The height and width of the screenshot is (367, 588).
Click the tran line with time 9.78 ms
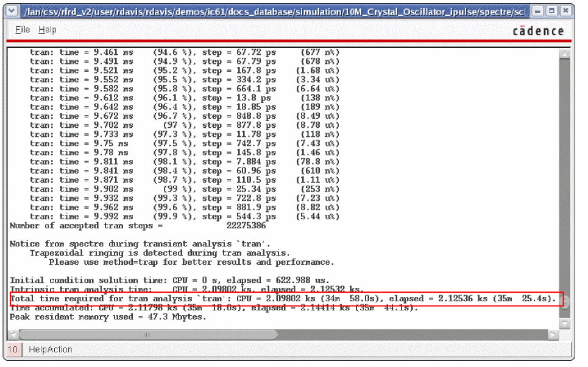click(185, 153)
